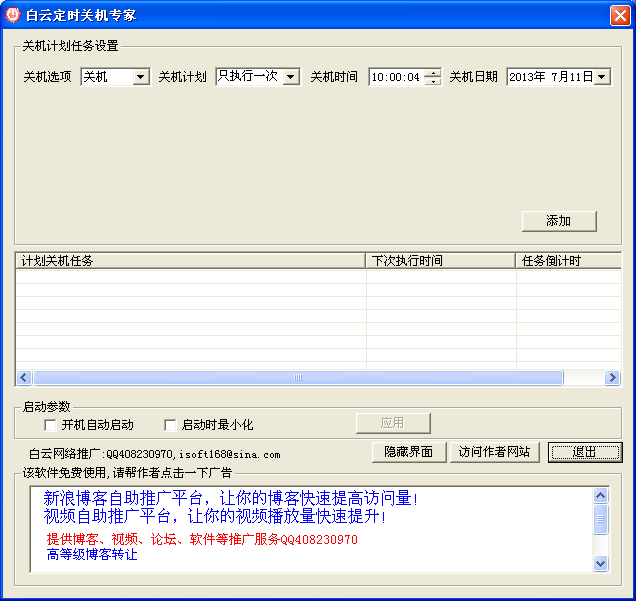Image resolution: width=636 pixels, height=601 pixels.
Task: Open 访问作者网站 button
Action: (494, 452)
